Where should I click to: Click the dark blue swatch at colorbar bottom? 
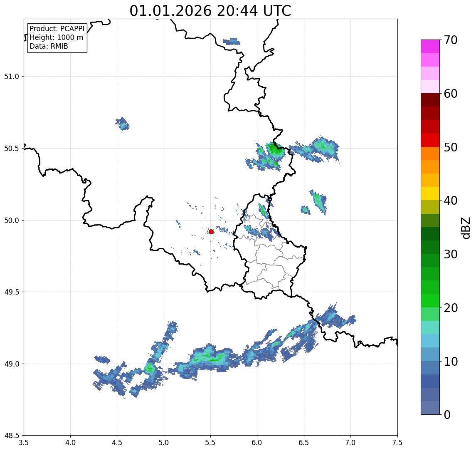click(x=430, y=408)
